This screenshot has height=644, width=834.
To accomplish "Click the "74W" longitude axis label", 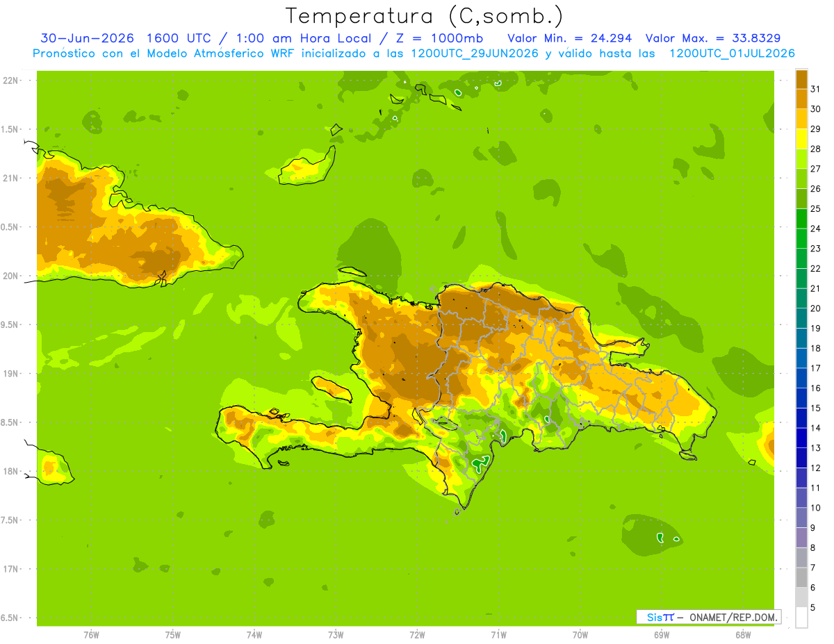I will pos(254,635).
